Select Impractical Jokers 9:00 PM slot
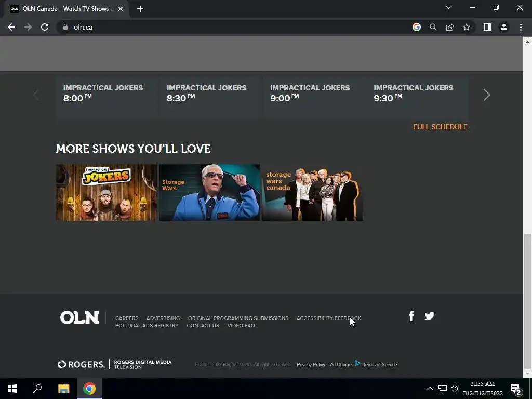This screenshot has width=532, height=399. pyautogui.click(x=314, y=97)
